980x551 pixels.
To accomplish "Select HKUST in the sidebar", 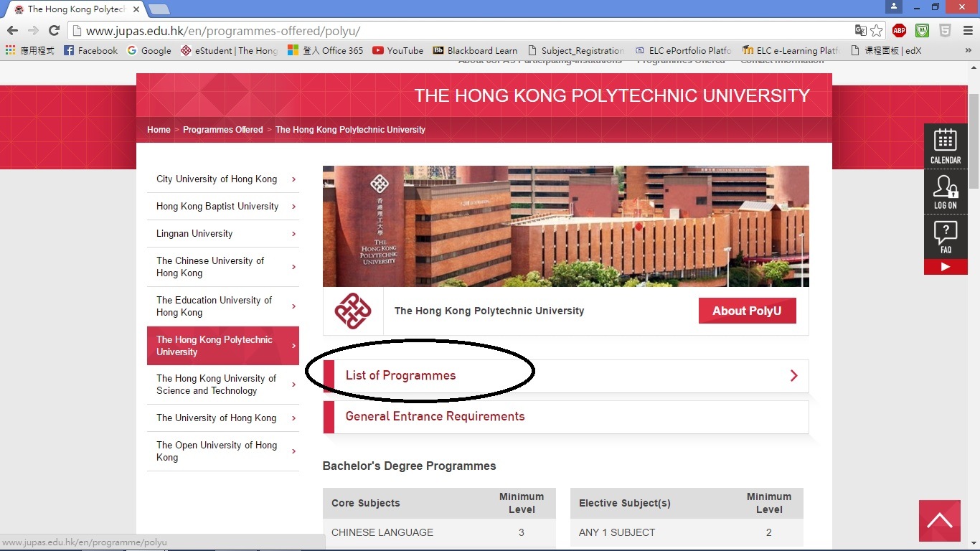I will click(x=223, y=385).
